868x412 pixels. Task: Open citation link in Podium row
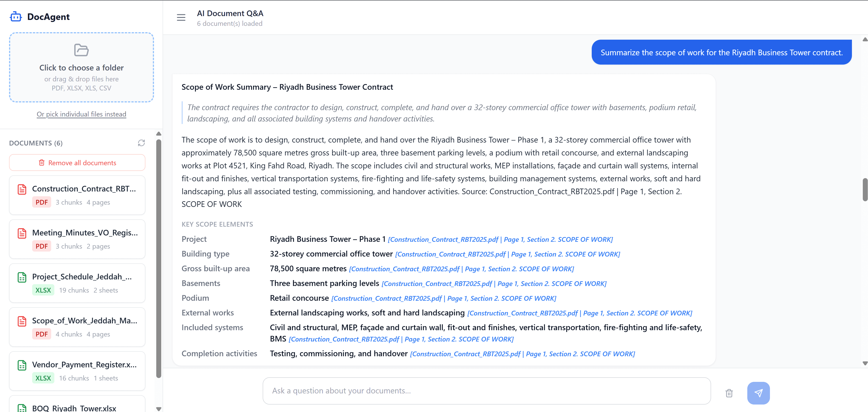click(x=444, y=299)
